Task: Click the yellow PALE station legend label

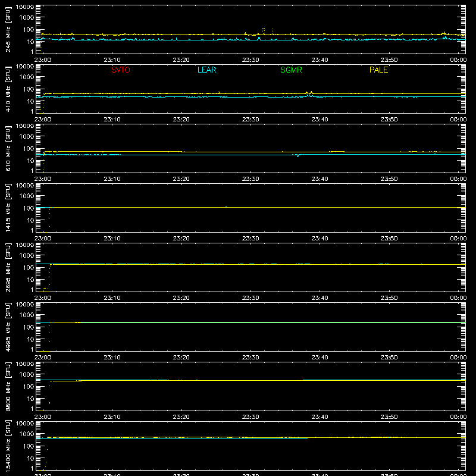Action: [x=378, y=70]
